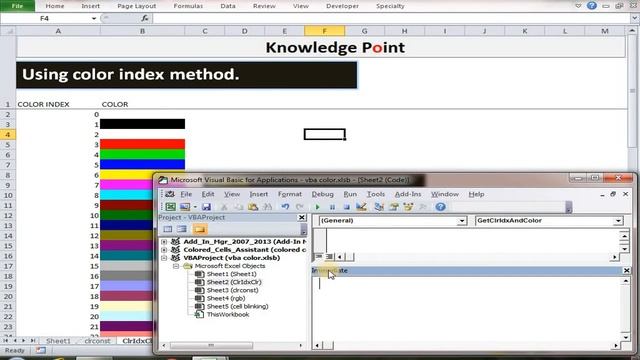Open the Debug menu in VBA editor
This screenshot has height=360, width=640.
[322, 194]
